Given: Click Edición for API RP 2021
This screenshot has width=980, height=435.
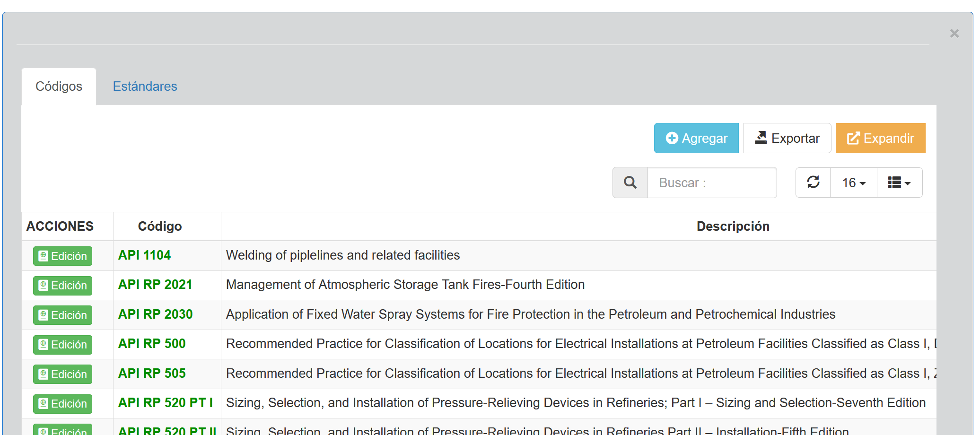Looking at the screenshot, I should pos(62,286).
